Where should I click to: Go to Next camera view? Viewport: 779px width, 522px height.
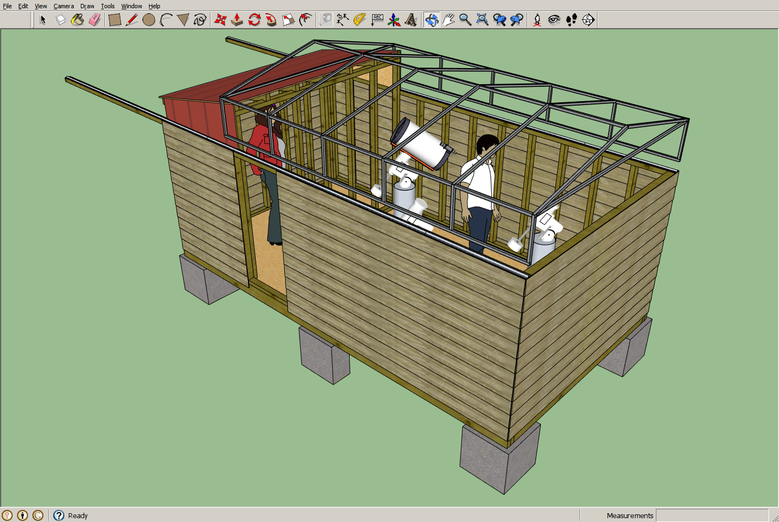[517, 20]
